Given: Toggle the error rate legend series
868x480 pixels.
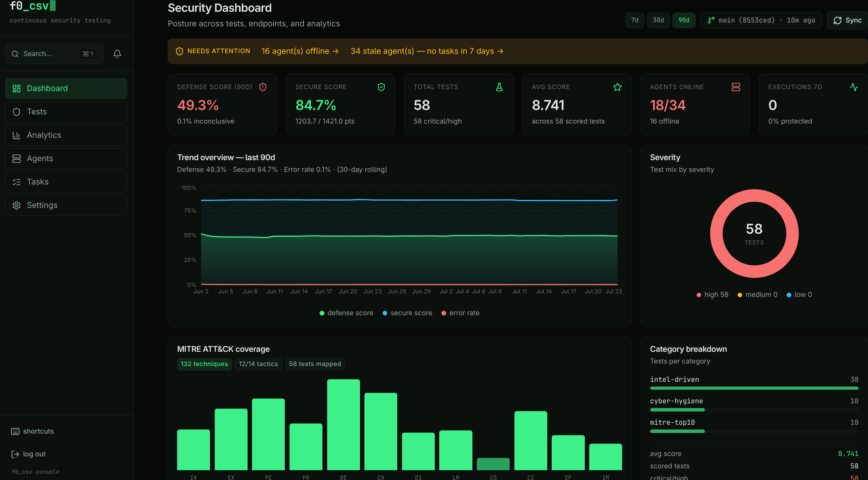Looking at the screenshot, I should click(x=460, y=313).
